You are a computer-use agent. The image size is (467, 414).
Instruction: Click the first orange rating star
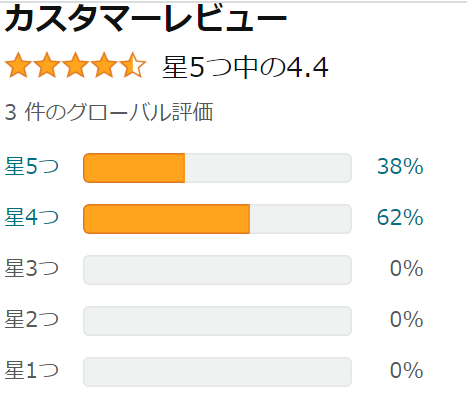click(x=19, y=65)
